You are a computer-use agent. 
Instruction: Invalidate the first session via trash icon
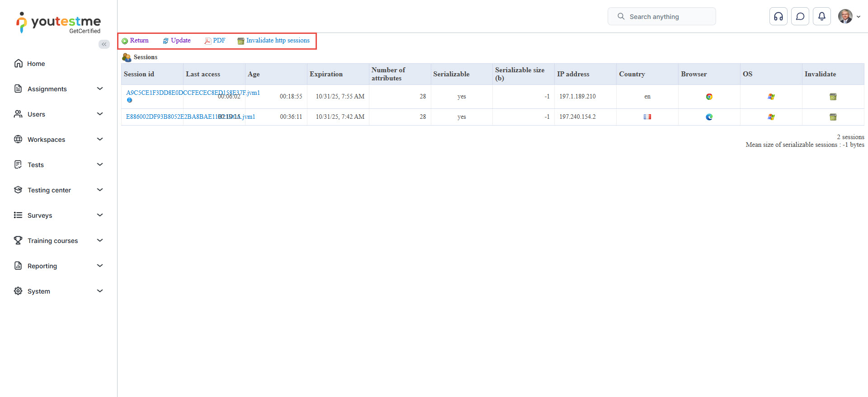(x=833, y=97)
